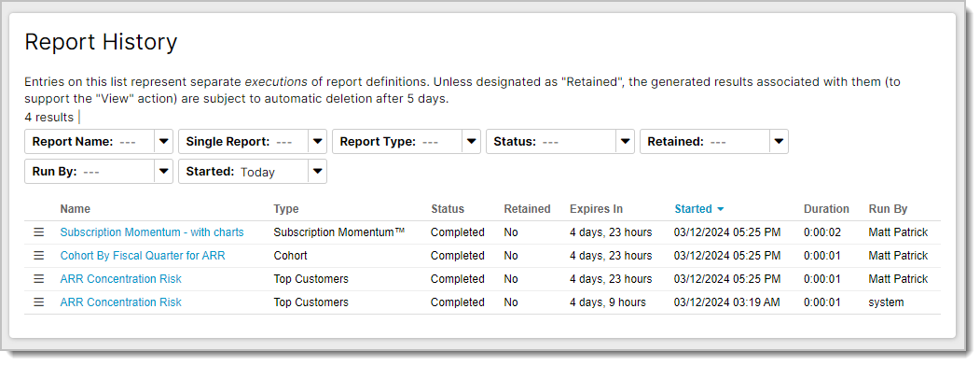Click the Subscription Momentum™ type cell

pyautogui.click(x=339, y=232)
